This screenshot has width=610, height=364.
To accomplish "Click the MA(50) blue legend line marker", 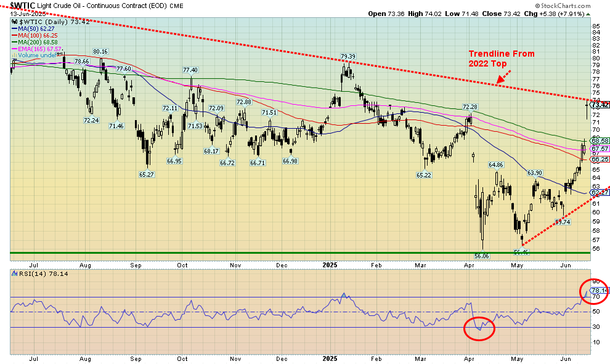I will 14,27.
